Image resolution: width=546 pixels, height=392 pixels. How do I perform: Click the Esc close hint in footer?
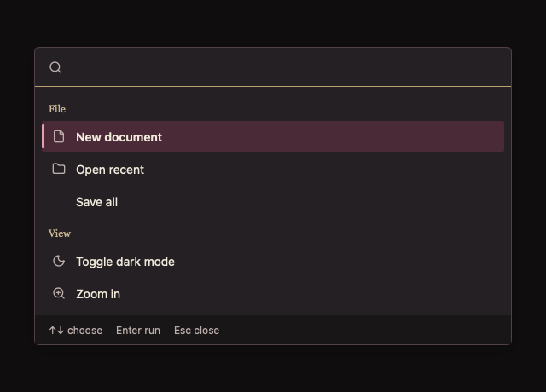(x=197, y=331)
